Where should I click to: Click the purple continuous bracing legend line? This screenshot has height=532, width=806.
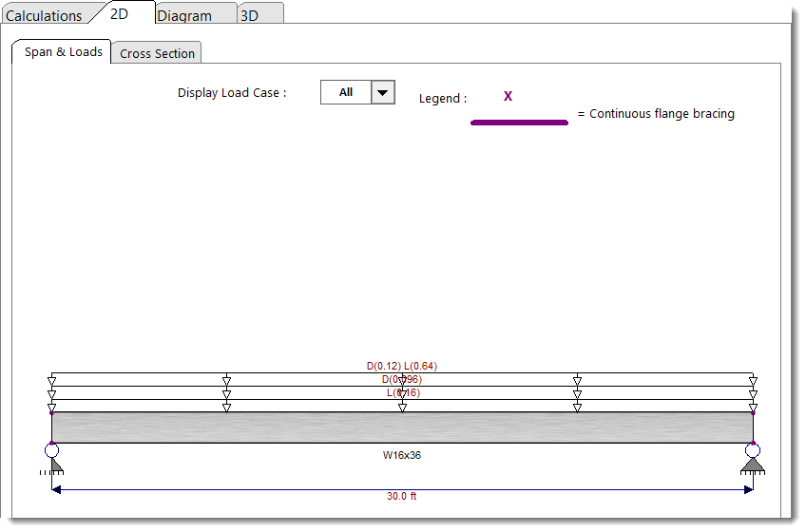(x=519, y=122)
